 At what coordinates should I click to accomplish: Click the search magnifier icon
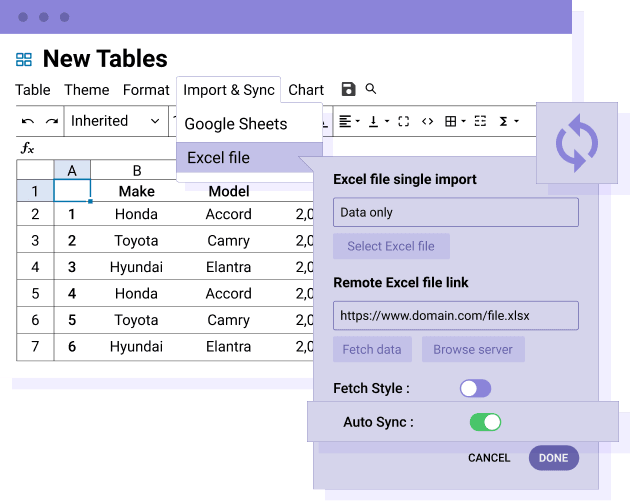coord(371,89)
